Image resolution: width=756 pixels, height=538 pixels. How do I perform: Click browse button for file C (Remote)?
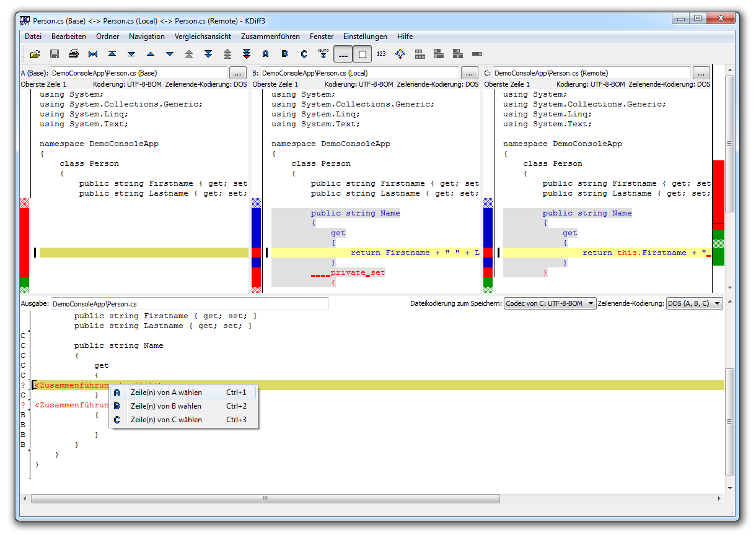pos(701,73)
